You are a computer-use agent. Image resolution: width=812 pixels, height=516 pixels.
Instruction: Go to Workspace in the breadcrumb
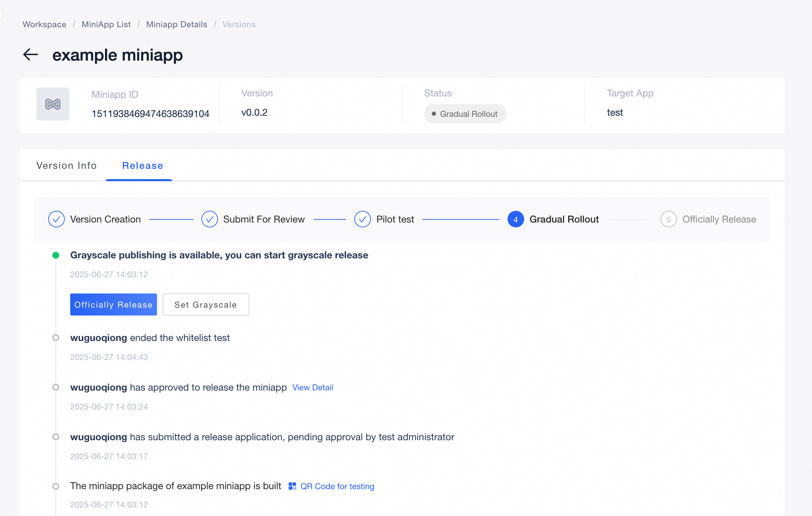[44, 24]
